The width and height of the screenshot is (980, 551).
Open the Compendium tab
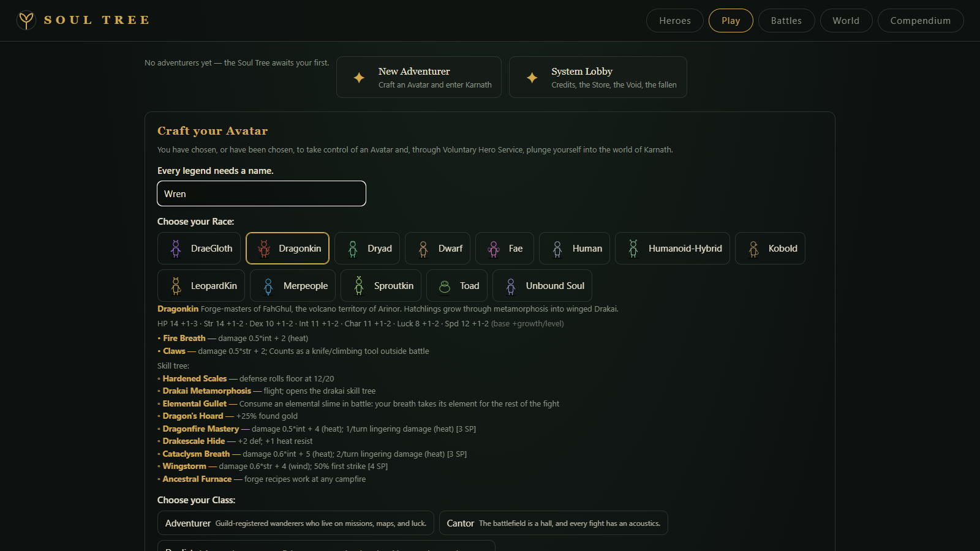pos(921,21)
